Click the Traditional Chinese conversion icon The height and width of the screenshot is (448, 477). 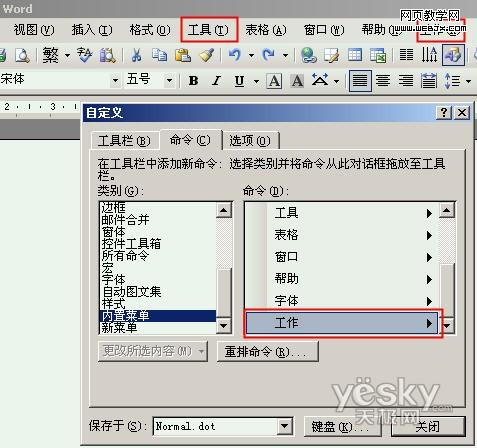[51, 55]
